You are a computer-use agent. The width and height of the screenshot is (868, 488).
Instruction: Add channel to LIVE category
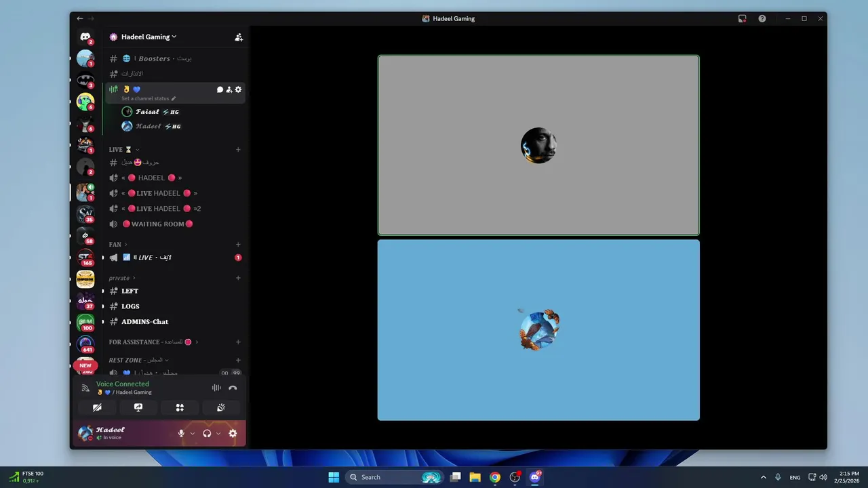(238, 149)
